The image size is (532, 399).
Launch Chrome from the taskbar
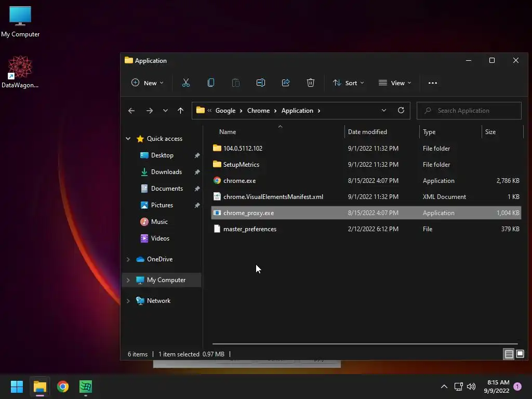pos(63,387)
